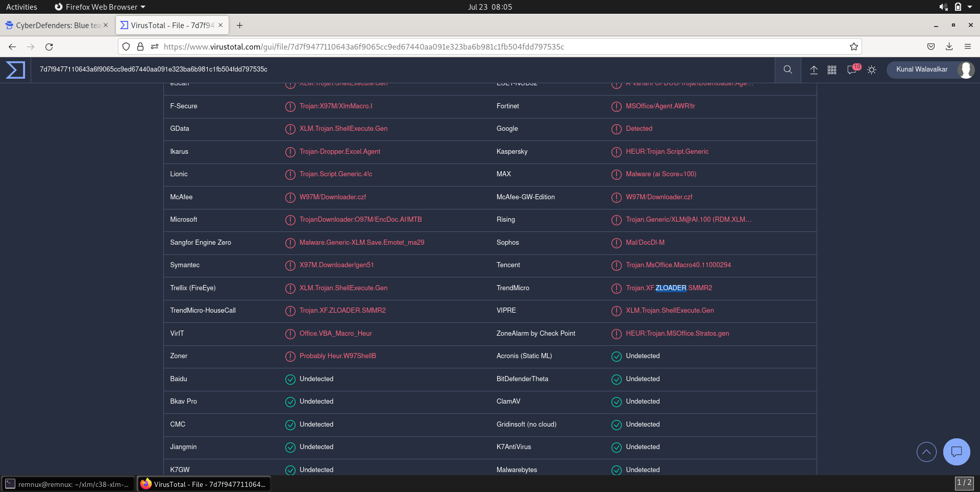Viewport: 980px width, 492px height.
Task: Click the upload file icon
Action: coord(814,70)
